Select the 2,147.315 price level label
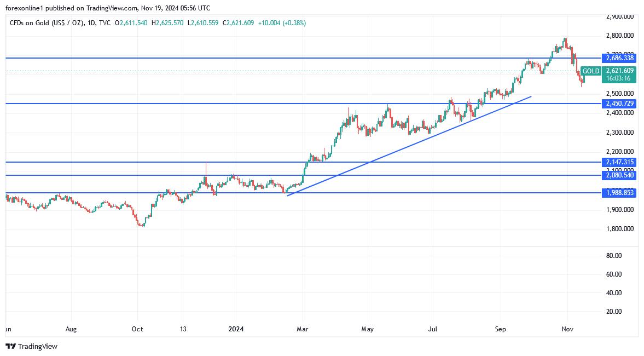 [619, 162]
